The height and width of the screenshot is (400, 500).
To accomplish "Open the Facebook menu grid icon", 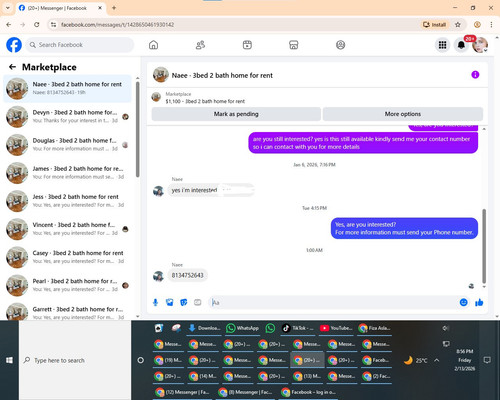I will (x=442, y=45).
